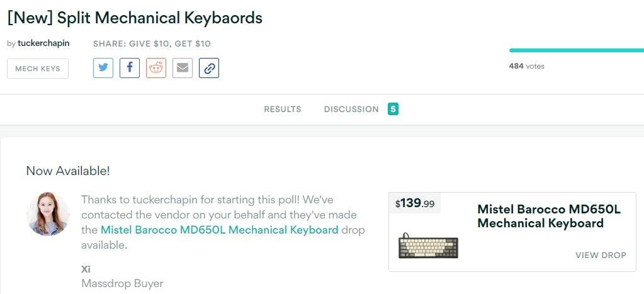Copy the poll link via chain icon
The height and width of the screenshot is (294, 644).
pyautogui.click(x=209, y=68)
